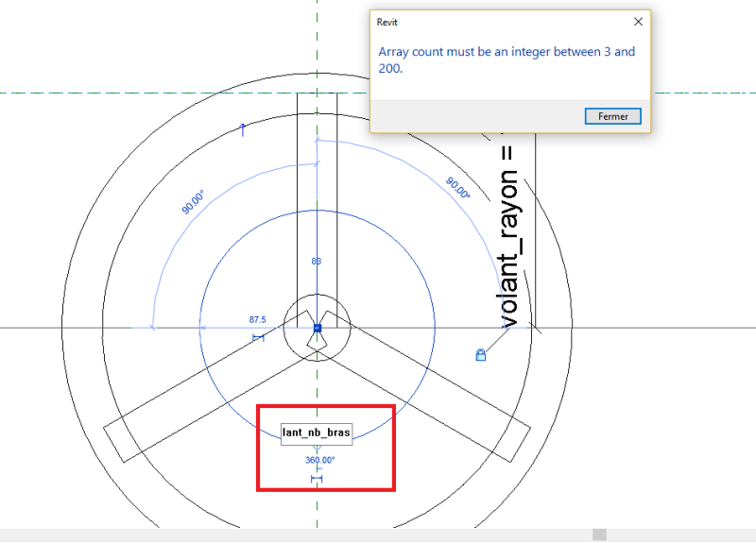
Task: Click the blue center point grip
Action: tap(318, 328)
